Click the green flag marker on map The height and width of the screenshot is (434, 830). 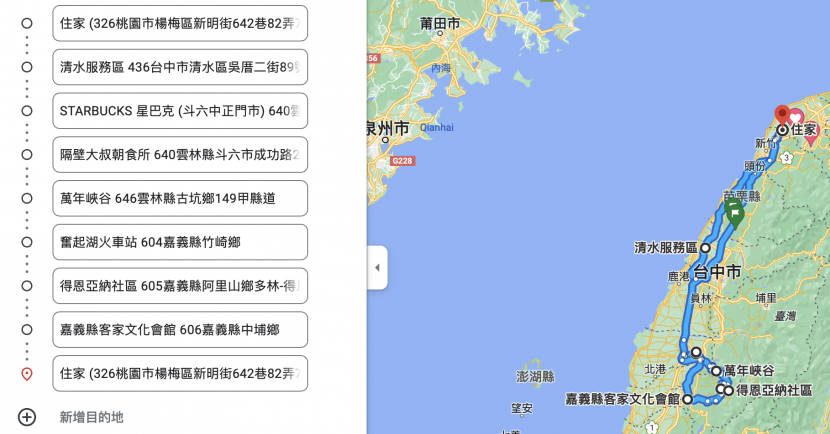click(x=733, y=210)
